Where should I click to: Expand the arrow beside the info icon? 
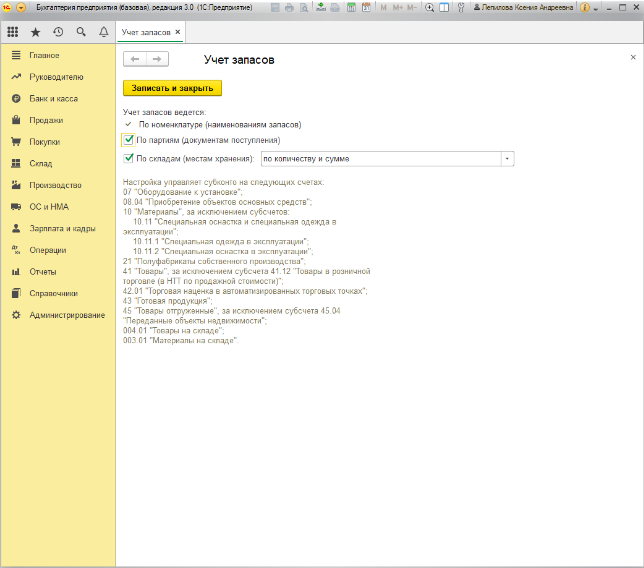[596, 8]
